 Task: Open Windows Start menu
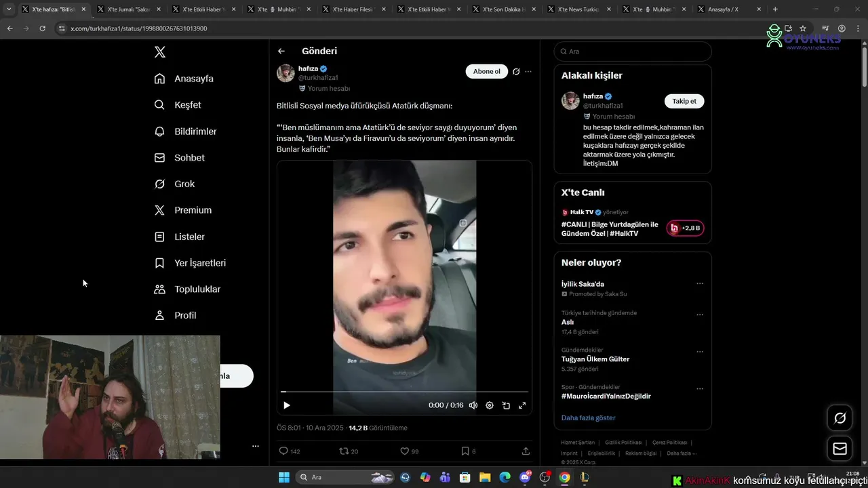pos(283,477)
